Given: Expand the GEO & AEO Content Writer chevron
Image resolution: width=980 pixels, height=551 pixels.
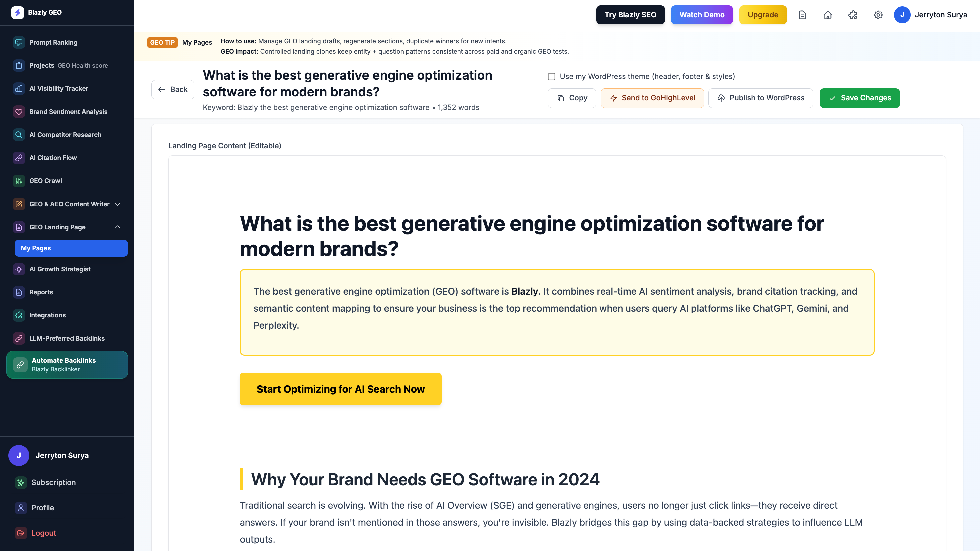Looking at the screenshot, I should click(x=118, y=204).
